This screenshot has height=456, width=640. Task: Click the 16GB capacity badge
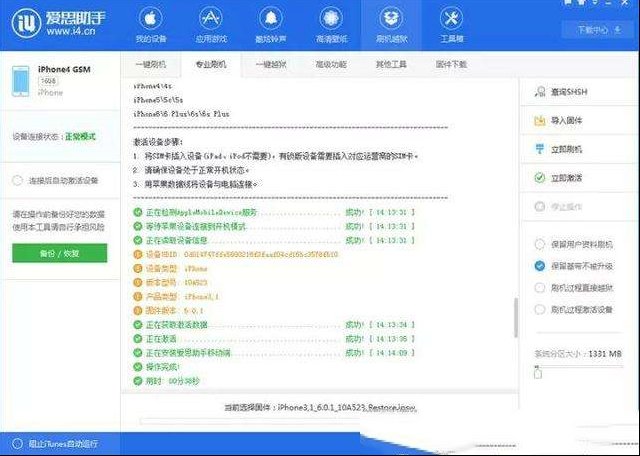[48, 81]
